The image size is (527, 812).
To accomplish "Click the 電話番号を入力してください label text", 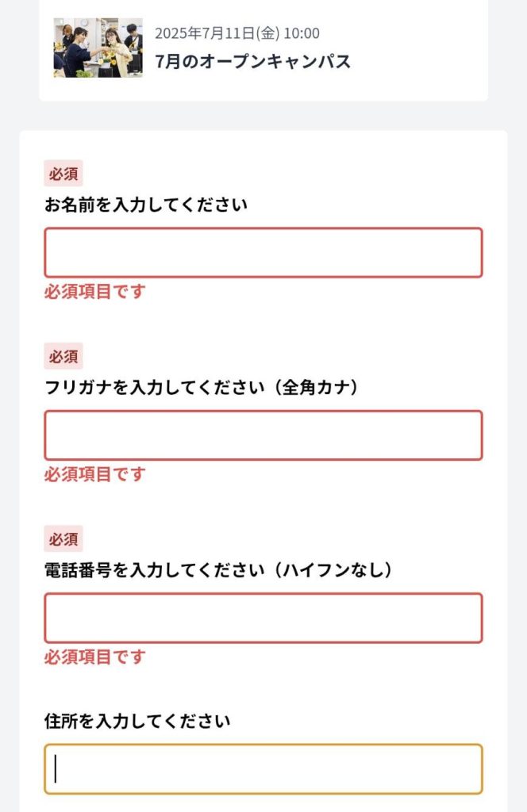I will tap(155, 569).
